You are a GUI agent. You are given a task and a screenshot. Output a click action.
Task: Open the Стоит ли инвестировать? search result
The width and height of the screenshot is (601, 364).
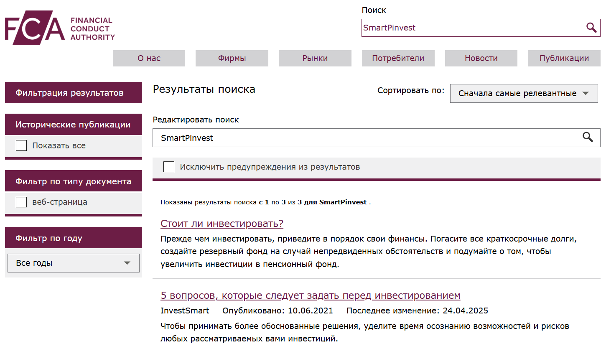tap(222, 223)
